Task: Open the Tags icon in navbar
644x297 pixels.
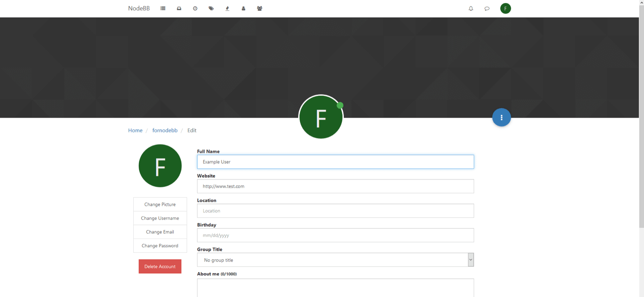Action: 211,8
